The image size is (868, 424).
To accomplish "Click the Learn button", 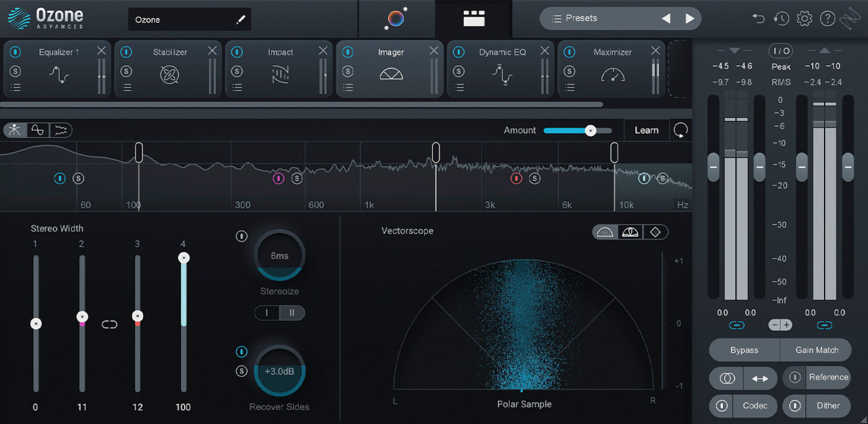I will coord(646,130).
